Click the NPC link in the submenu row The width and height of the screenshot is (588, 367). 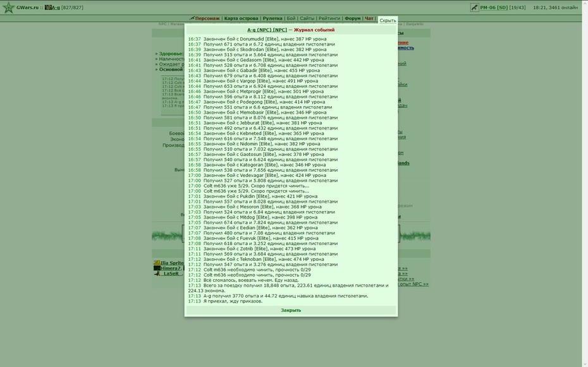(162, 24)
